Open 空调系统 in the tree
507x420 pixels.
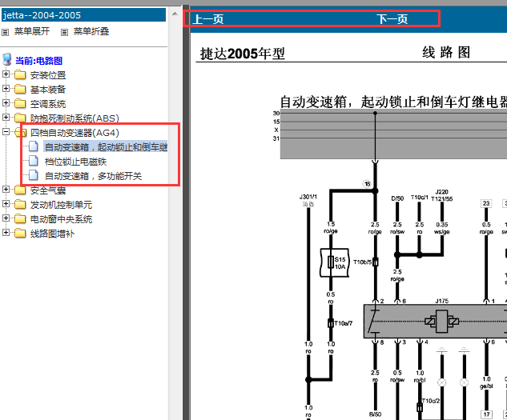click(48, 104)
